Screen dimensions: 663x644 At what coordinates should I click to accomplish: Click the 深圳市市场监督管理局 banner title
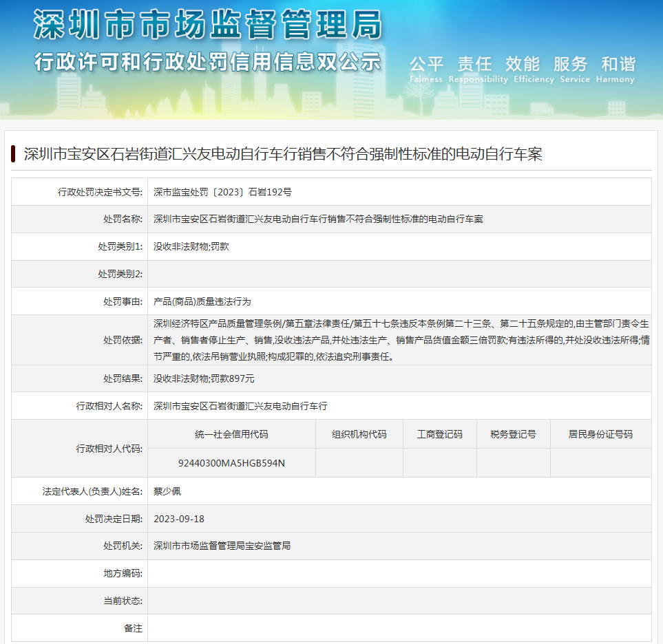208,25
